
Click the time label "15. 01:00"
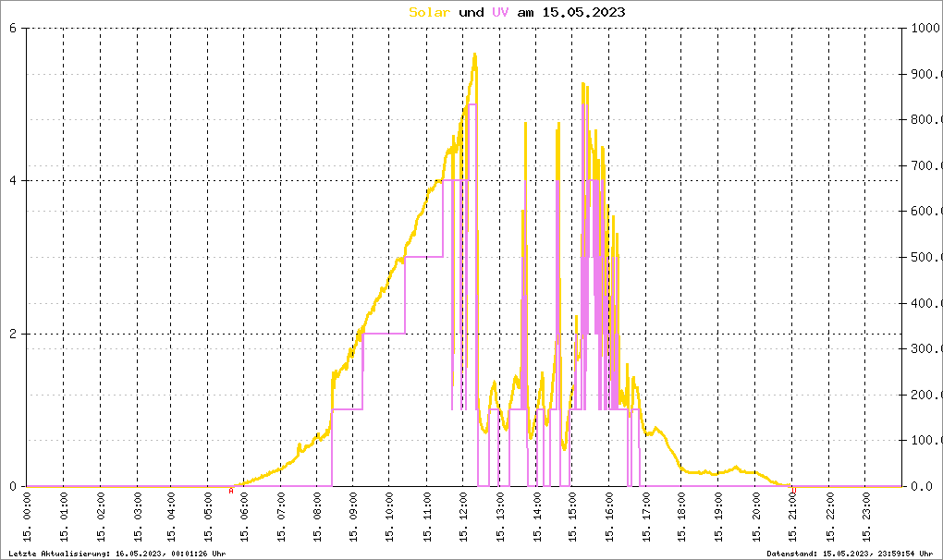pyautogui.click(x=64, y=517)
